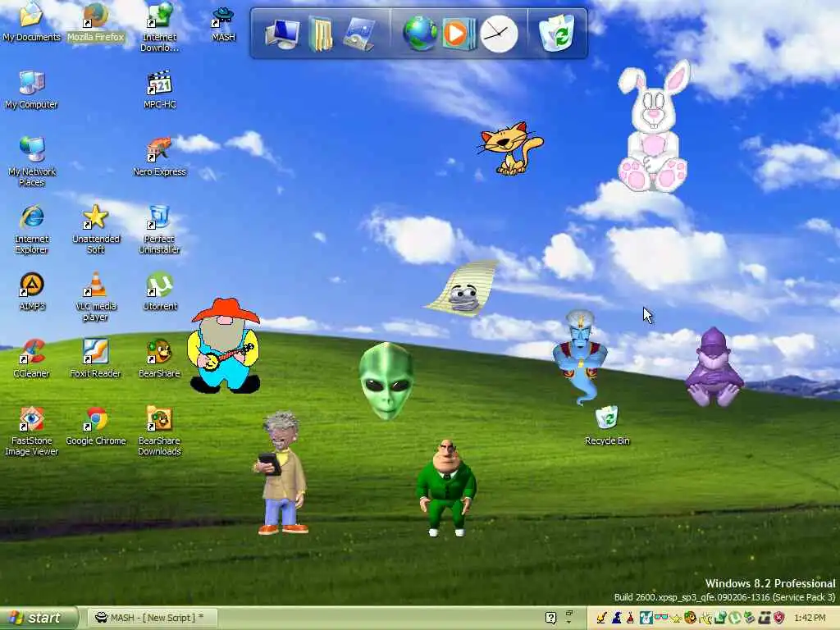Open the My Documents desktop icon
The image size is (840, 630).
(x=31, y=21)
